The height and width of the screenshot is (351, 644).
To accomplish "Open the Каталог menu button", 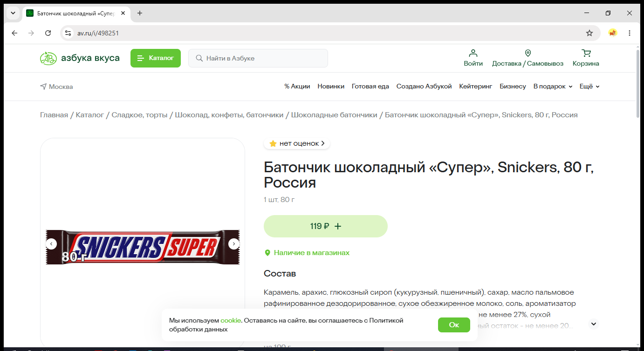I will 155,58.
